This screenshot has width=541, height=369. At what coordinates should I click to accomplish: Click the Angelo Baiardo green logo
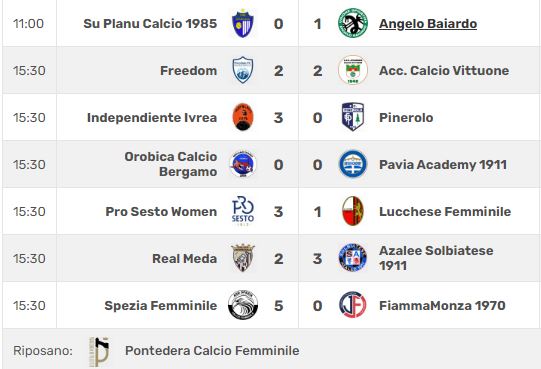click(x=353, y=23)
